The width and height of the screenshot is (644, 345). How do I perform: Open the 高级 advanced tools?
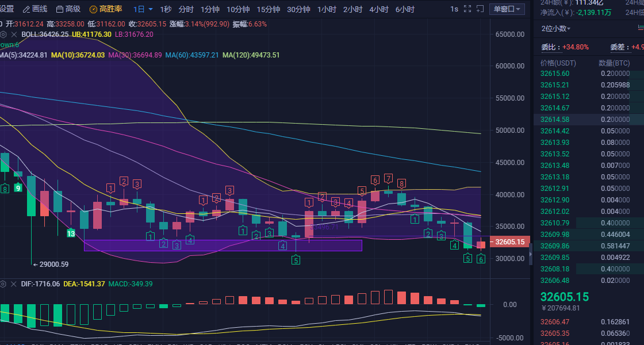(68, 9)
